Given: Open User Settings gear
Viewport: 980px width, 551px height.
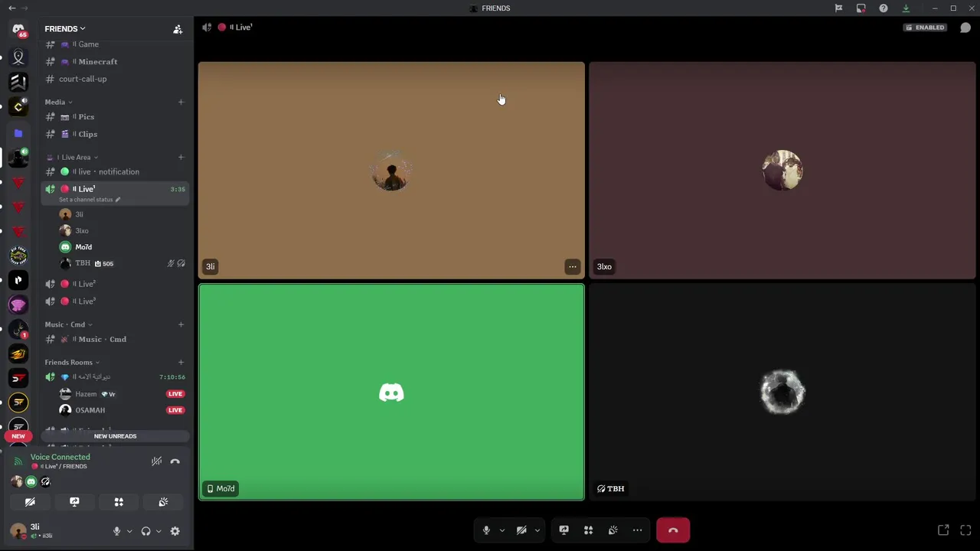Looking at the screenshot, I should pos(175,531).
